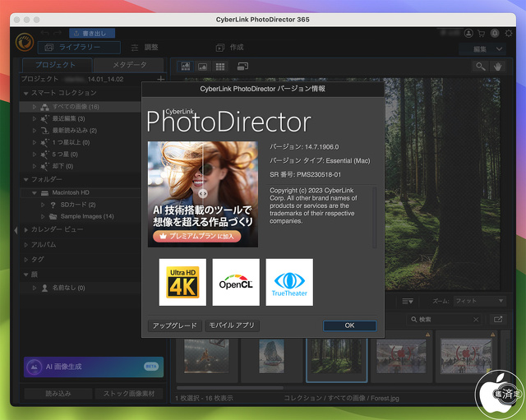Switch to viewer and browser mode icon

186,67
